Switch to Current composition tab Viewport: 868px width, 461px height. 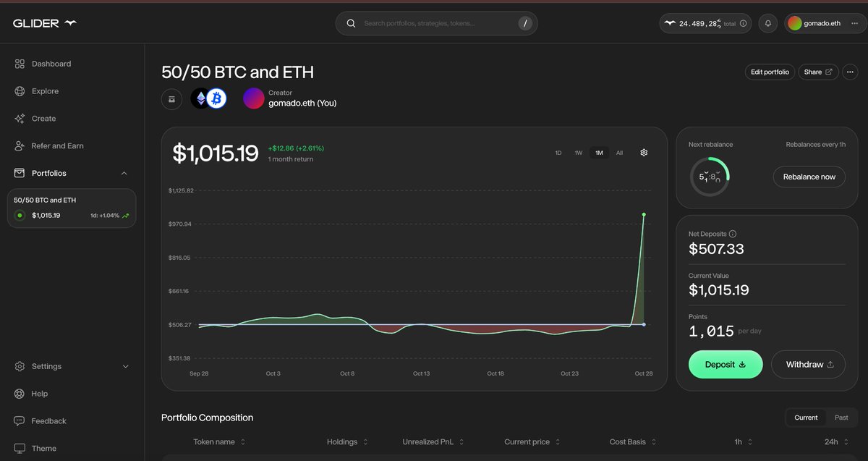click(806, 418)
